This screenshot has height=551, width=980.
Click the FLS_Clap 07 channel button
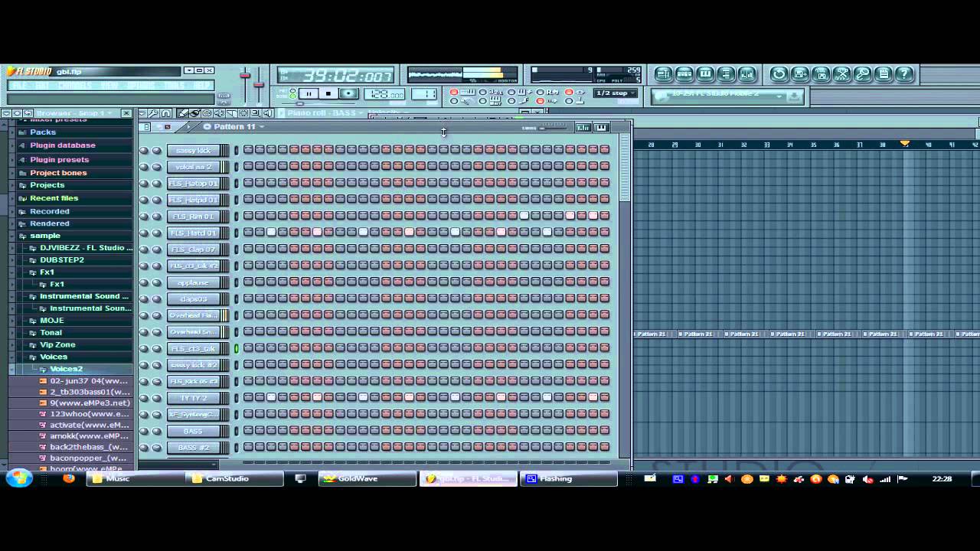click(x=193, y=249)
